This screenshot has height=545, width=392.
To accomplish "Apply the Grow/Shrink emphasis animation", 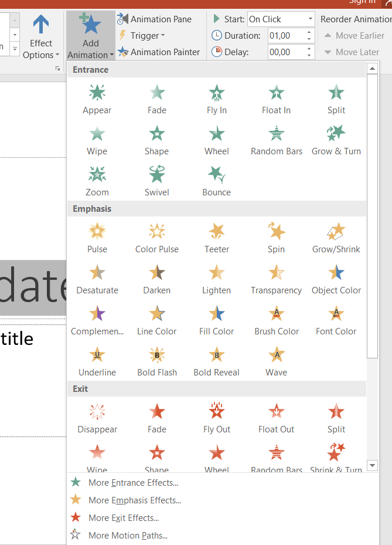I will coord(336,238).
